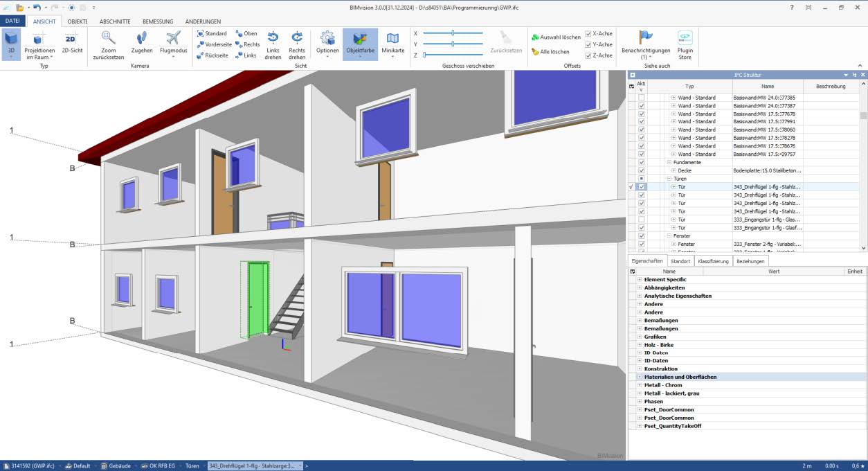868x471 pixels.
Task: Click the undo arrow in title bar
Action: point(36,7)
